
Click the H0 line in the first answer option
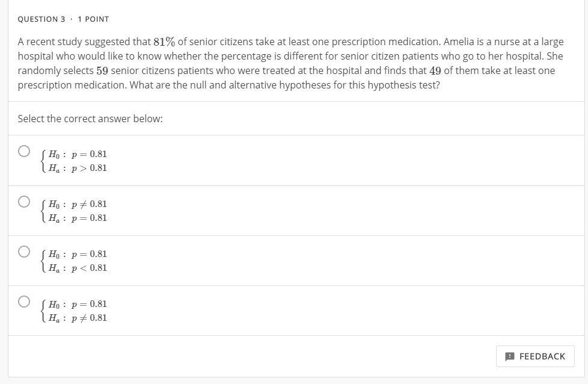coord(77,154)
